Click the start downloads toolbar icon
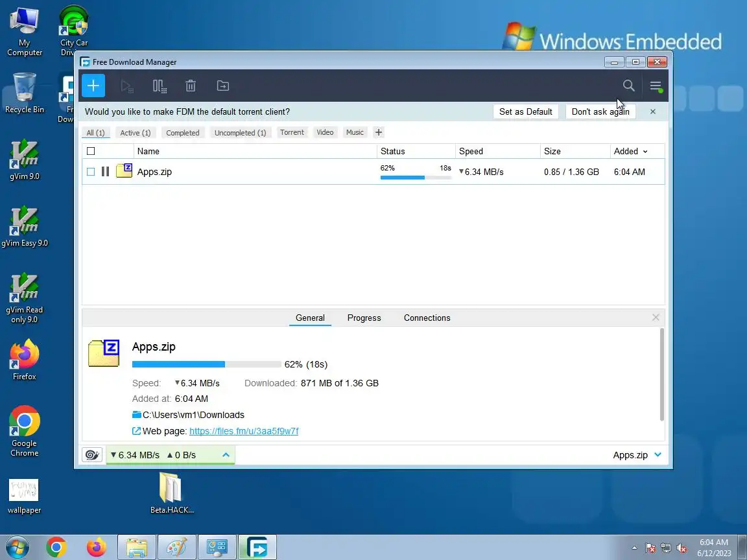 point(126,86)
